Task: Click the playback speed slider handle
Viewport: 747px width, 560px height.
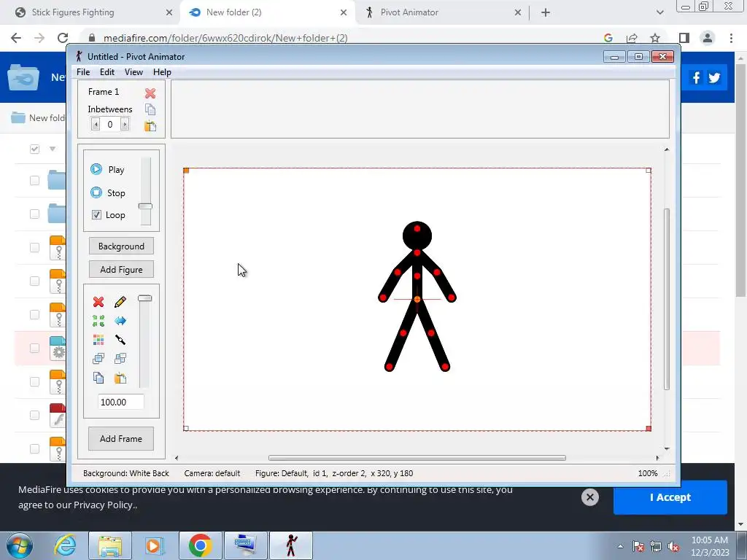Action: coord(145,206)
